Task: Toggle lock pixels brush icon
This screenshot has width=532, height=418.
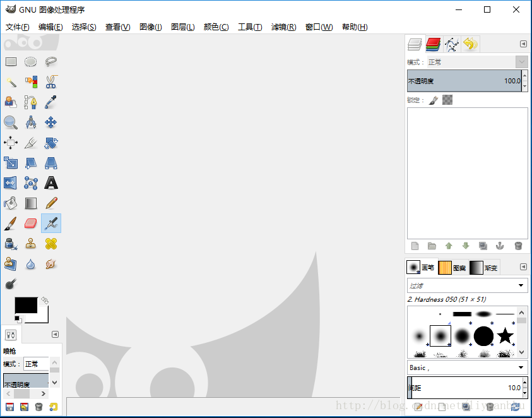Action: [434, 100]
